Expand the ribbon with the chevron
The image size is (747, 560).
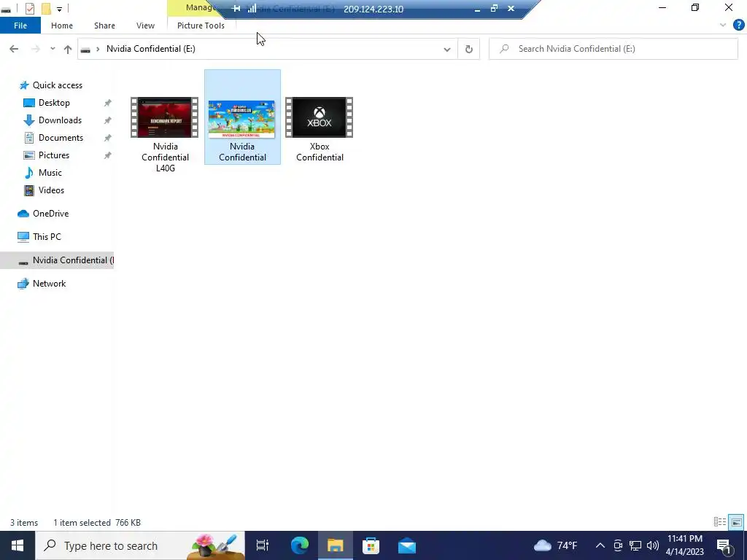tap(723, 26)
